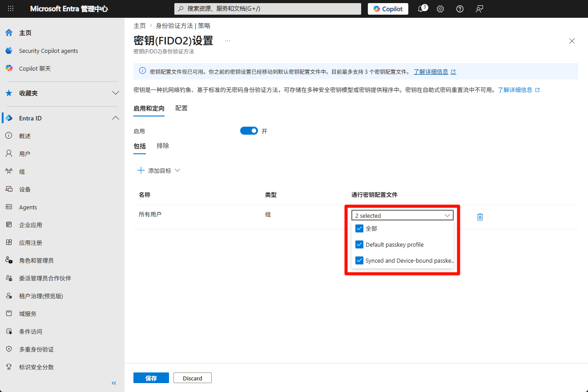588x392 pixels.
Task: Go to 主页 breadcrumb
Action: coord(140,26)
